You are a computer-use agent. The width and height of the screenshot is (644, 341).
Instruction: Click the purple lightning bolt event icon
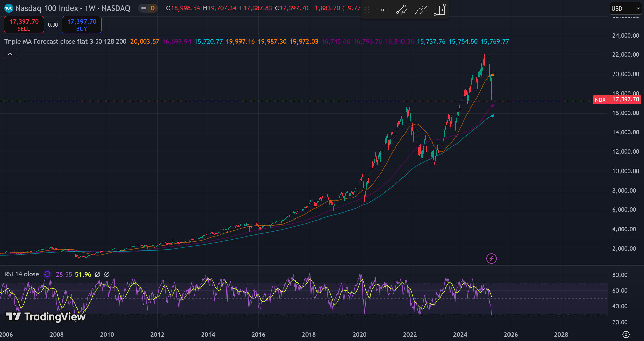coord(491,258)
